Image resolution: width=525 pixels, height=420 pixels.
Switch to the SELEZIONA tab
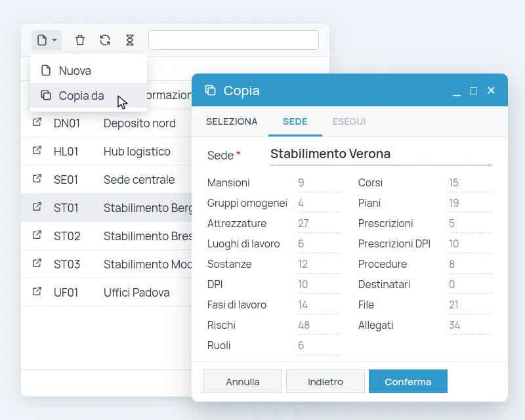click(232, 121)
